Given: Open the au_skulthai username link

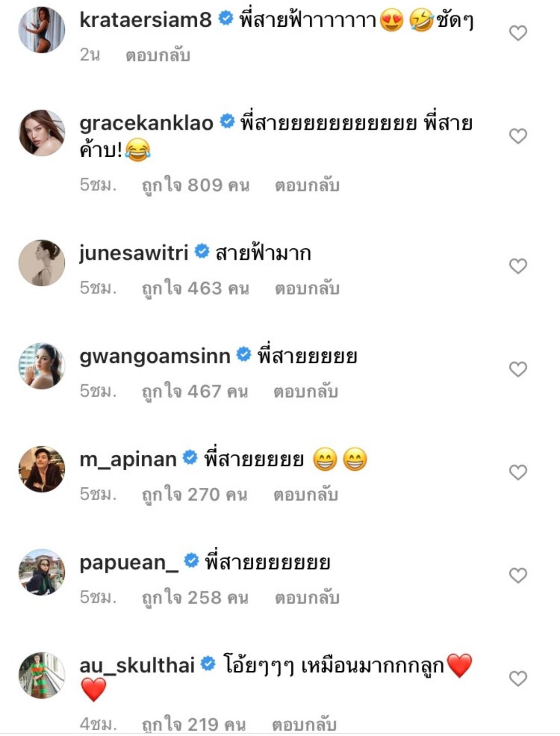Looking at the screenshot, I should 137,666.
